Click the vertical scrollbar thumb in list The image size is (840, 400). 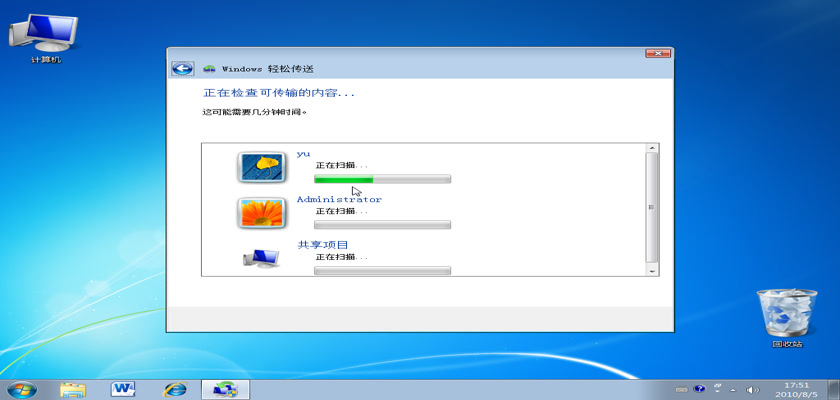652,205
